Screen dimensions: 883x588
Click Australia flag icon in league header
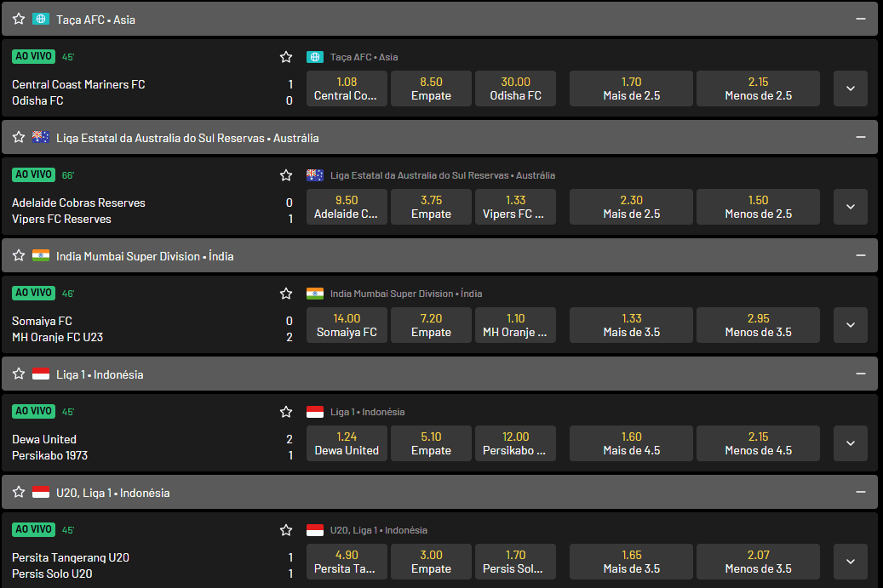41,137
